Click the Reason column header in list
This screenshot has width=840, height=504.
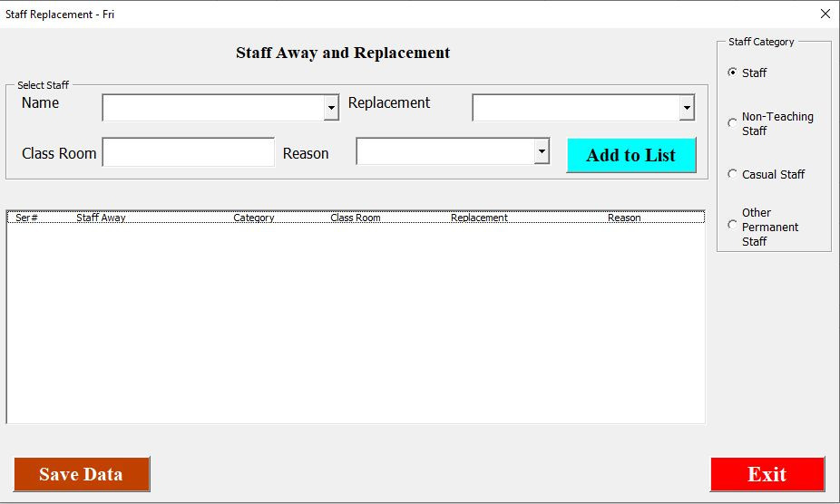point(624,218)
